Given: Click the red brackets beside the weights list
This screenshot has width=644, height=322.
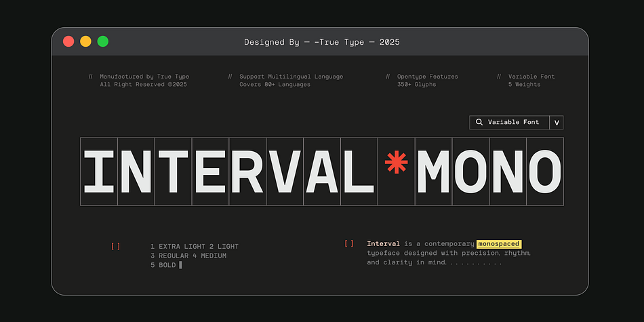Looking at the screenshot, I should (115, 247).
